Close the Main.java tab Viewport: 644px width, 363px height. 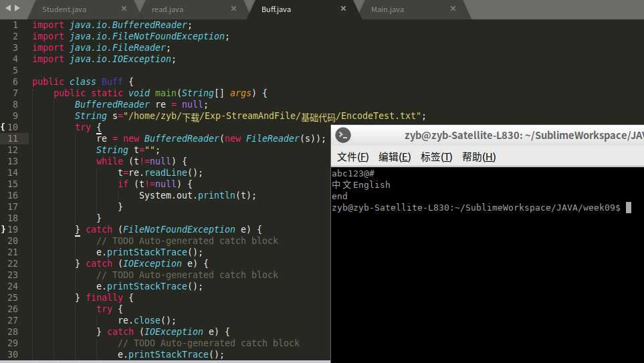tap(453, 9)
